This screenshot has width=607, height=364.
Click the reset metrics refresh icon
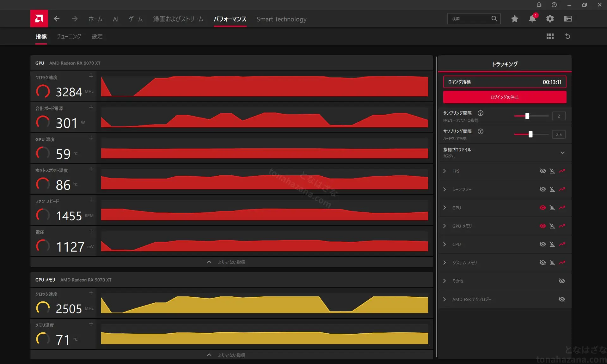click(568, 36)
